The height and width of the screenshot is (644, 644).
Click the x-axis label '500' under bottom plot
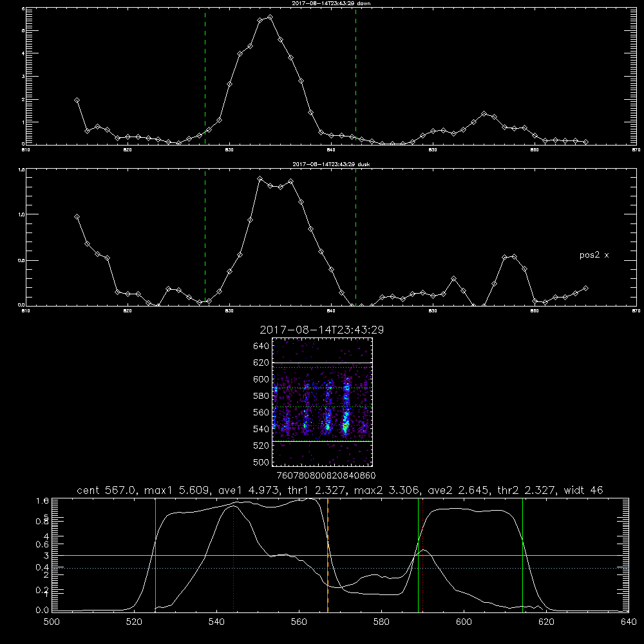pos(52,622)
